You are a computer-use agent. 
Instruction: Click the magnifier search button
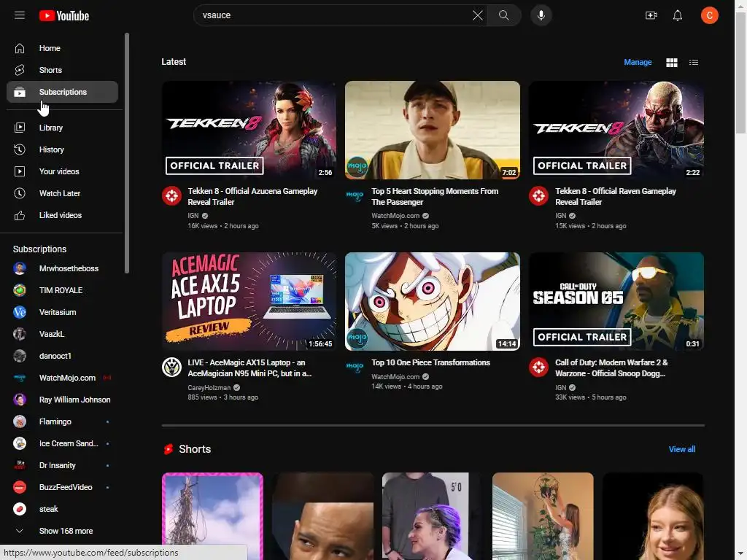point(503,15)
